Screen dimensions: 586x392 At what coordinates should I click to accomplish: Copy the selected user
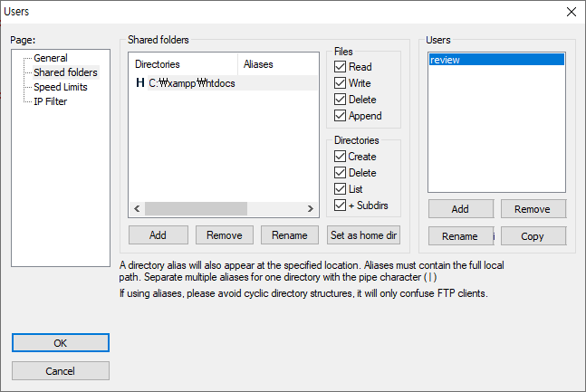click(533, 236)
